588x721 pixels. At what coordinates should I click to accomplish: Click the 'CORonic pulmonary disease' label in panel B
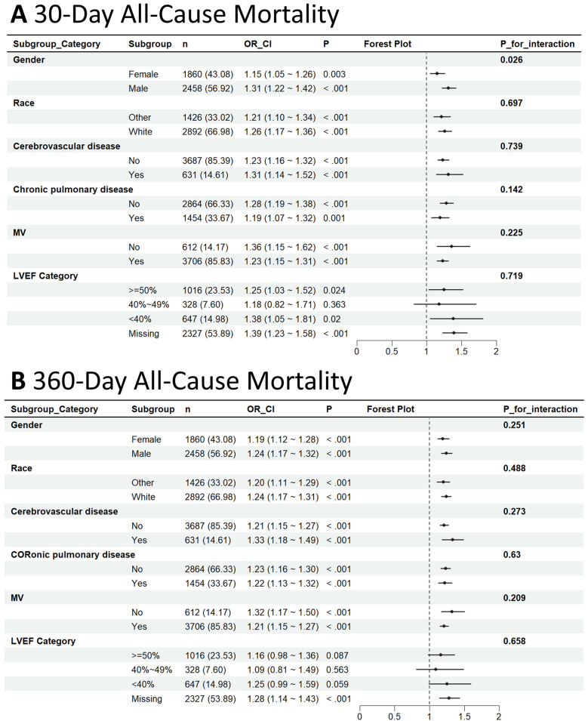click(x=73, y=555)
